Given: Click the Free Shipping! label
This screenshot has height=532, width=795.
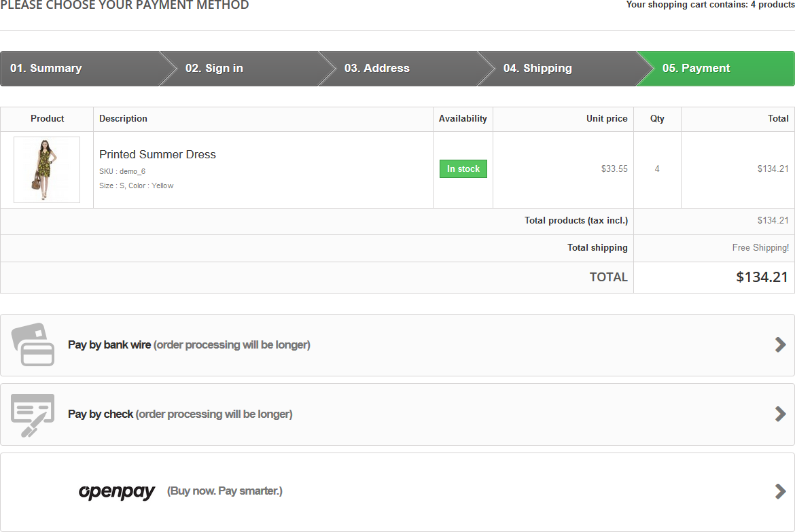Looking at the screenshot, I should (760, 248).
